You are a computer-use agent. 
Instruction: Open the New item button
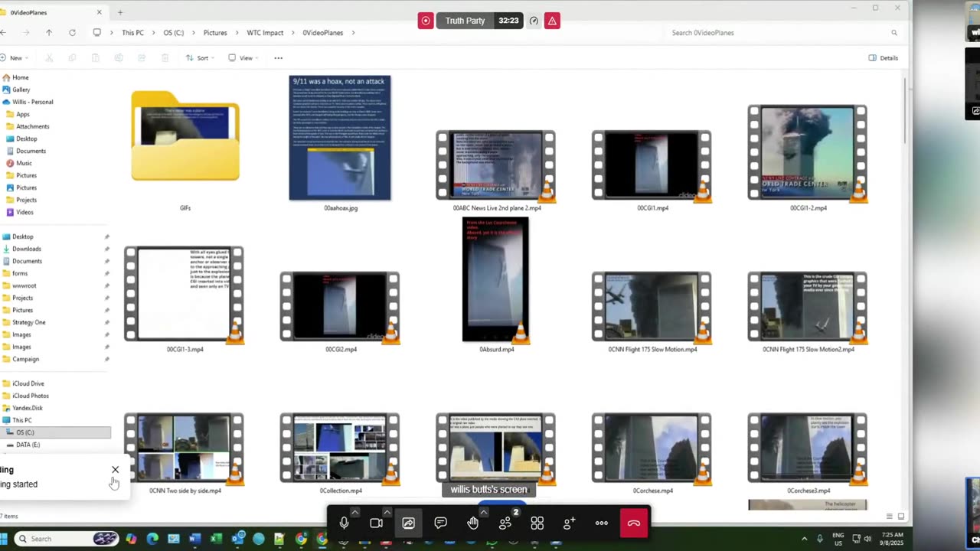coord(13,58)
